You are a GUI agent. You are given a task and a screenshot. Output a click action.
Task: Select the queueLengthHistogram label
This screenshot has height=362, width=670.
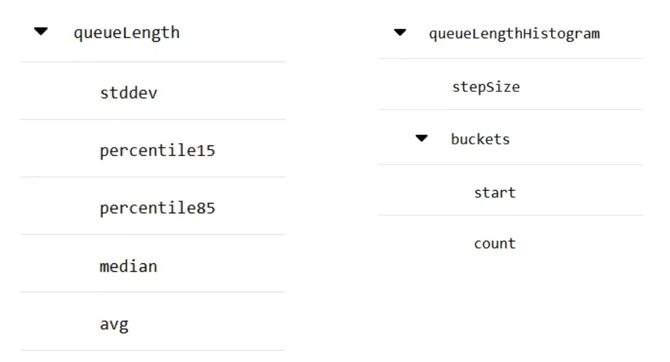click(514, 34)
